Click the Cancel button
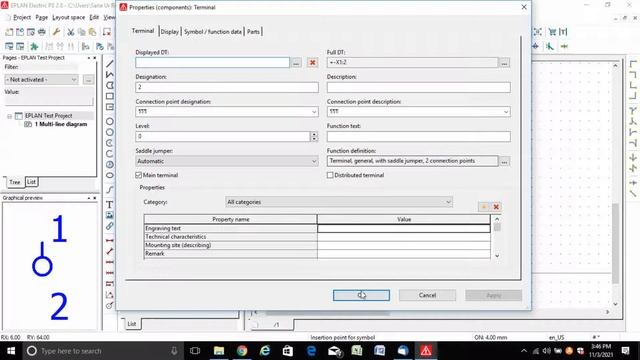Screen dimensions: 640x360 pyautogui.click(x=427, y=295)
